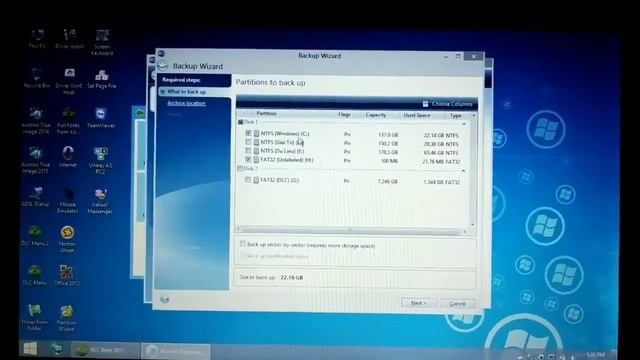Launch the Mouse Emulator shortcut
The width and height of the screenshot is (640, 360).
click(x=68, y=200)
